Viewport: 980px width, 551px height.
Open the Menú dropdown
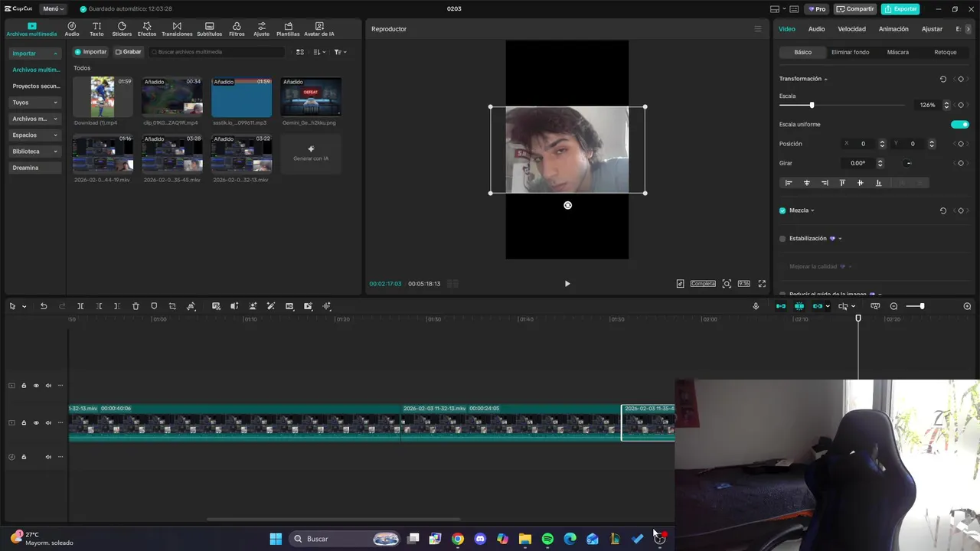[x=53, y=9]
